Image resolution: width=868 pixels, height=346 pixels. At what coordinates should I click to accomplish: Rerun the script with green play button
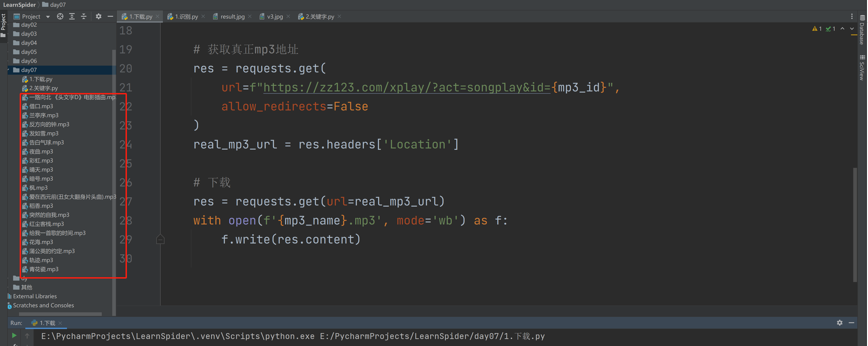[14, 336]
